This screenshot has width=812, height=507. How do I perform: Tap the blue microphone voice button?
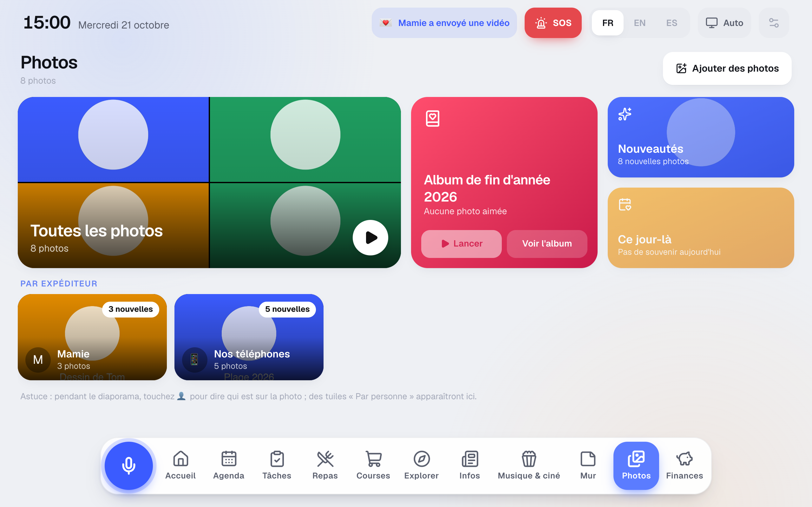point(128,465)
